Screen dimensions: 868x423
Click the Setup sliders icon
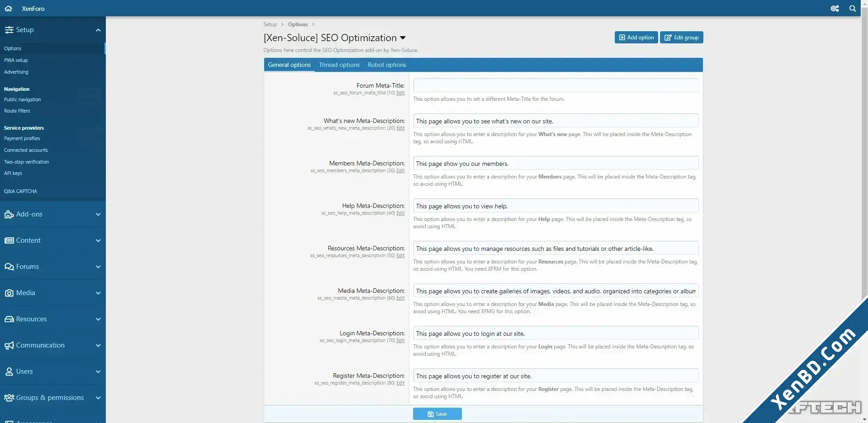9,30
